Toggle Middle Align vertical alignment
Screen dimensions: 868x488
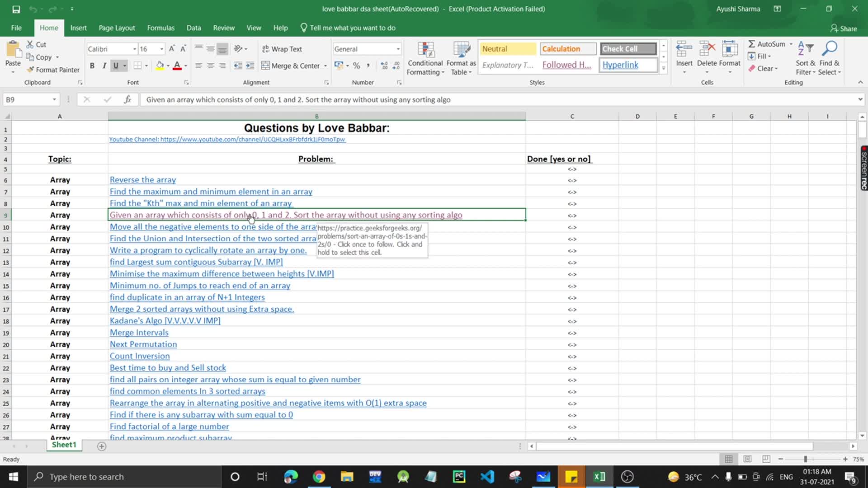coord(210,49)
